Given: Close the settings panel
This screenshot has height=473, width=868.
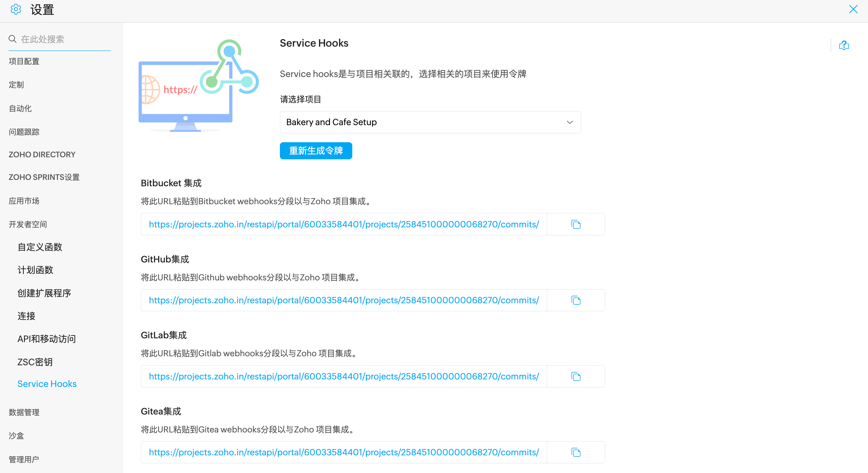Looking at the screenshot, I should 853,9.
